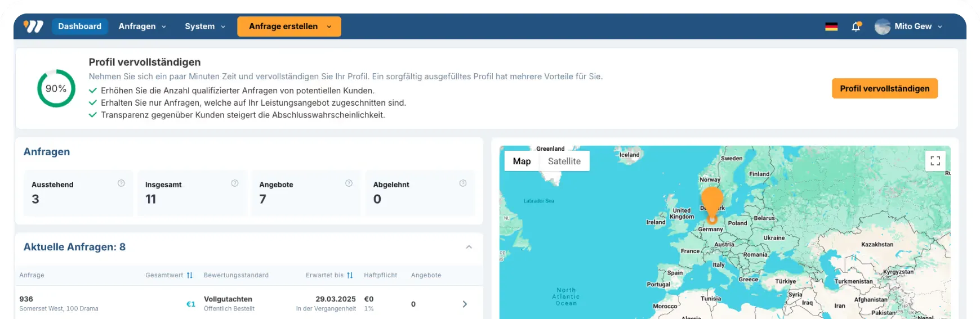
Task: Click the Abgelehnt 0 card
Action: [420, 192]
